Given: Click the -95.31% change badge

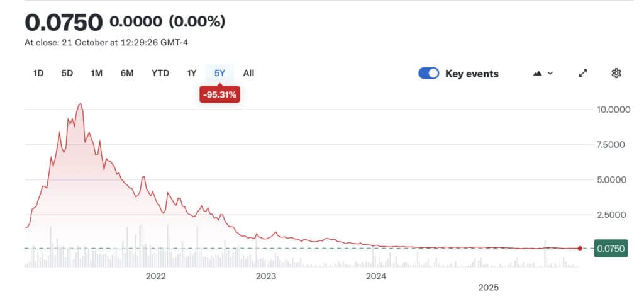Looking at the screenshot, I should [x=219, y=94].
